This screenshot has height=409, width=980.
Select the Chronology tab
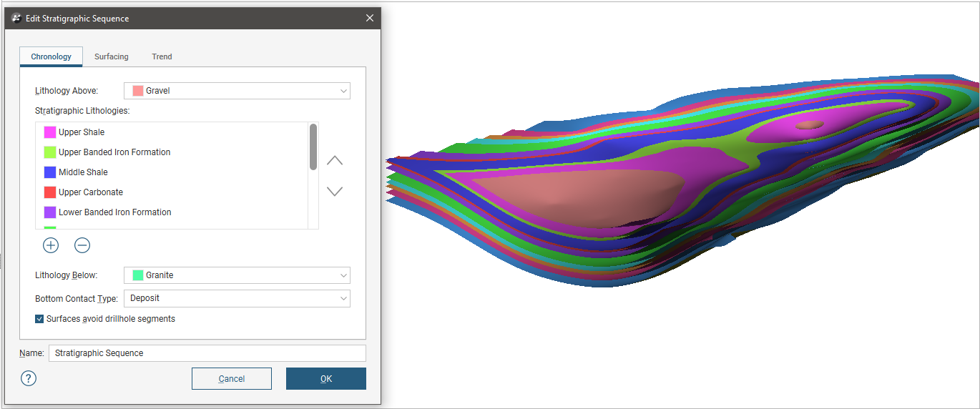(51, 56)
